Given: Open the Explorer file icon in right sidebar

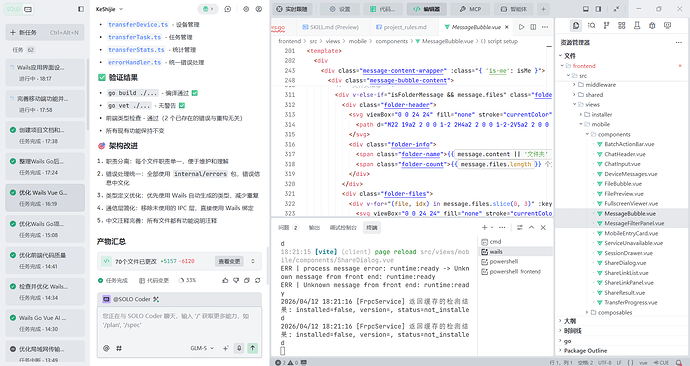Looking at the screenshot, I should 576,26.
